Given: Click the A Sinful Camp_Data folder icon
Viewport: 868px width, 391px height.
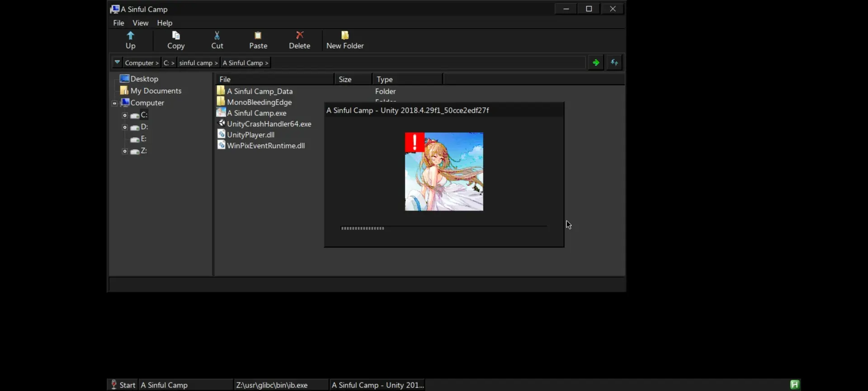Looking at the screenshot, I should coord(221,91).
